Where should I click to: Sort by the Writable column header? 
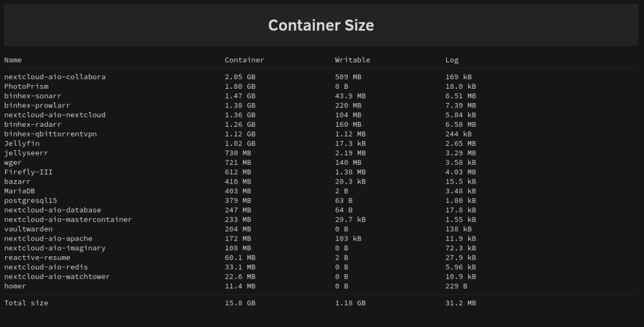352,60
